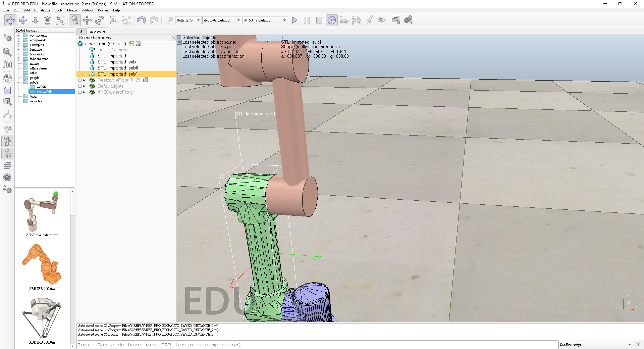Click the object shift/translate tool icon

point(87,20)
